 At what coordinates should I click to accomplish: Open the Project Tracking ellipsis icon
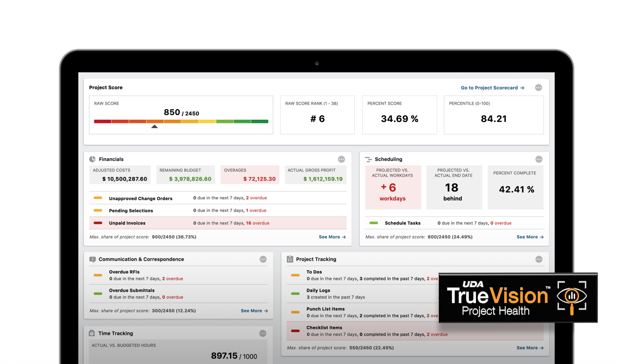[539, 259]
